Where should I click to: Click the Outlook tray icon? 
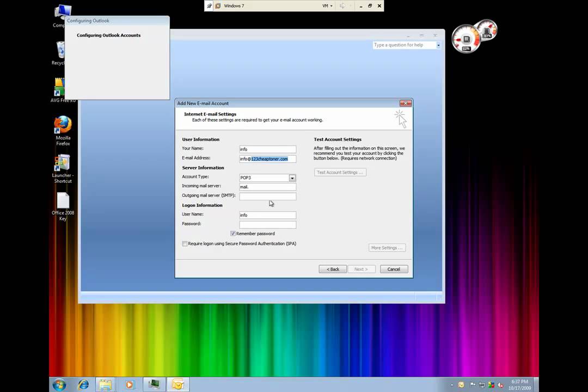coord(461,385)
